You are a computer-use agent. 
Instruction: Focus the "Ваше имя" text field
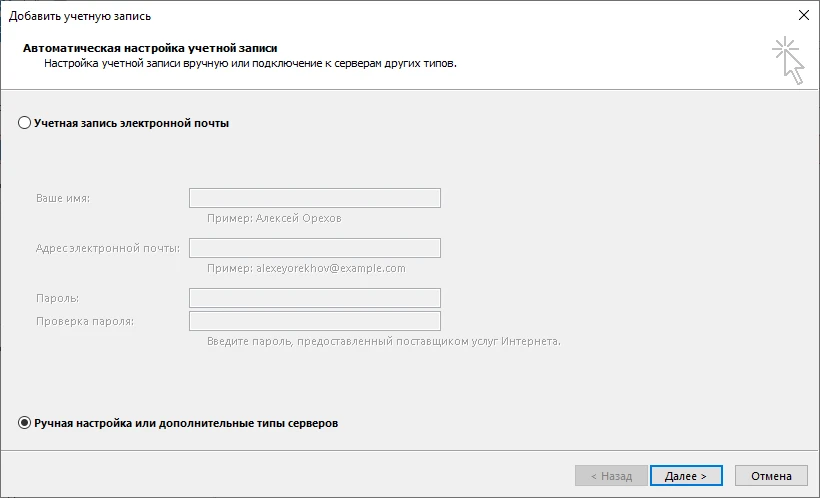314,198
